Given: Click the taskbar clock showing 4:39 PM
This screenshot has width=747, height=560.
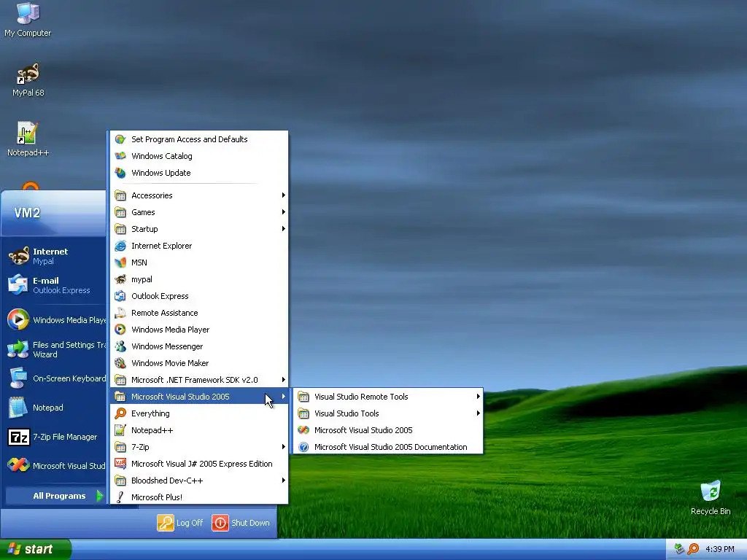Looking at the screenshot, I should coord(719,549).
